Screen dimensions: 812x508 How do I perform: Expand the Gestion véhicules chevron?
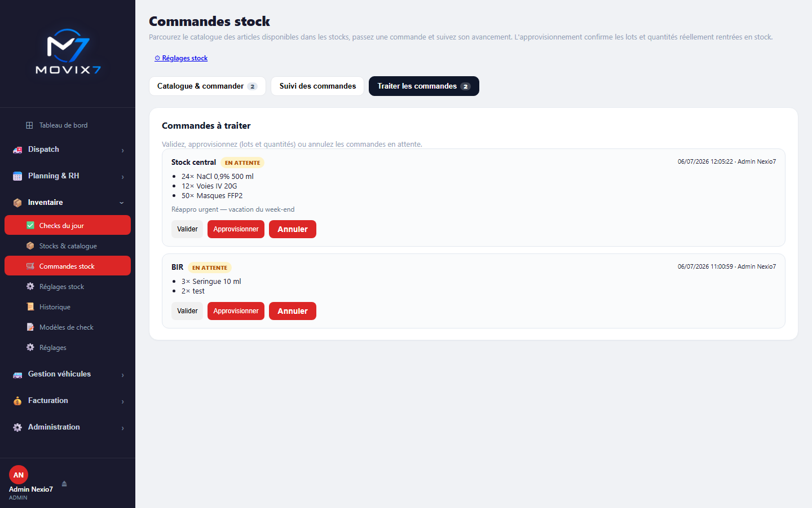click(x=122, y=375)
